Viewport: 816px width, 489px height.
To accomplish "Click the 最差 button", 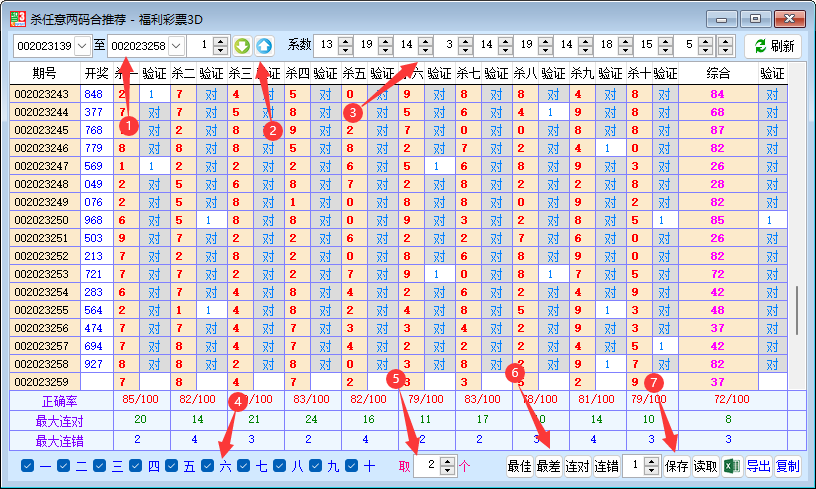I will point(548,466).
